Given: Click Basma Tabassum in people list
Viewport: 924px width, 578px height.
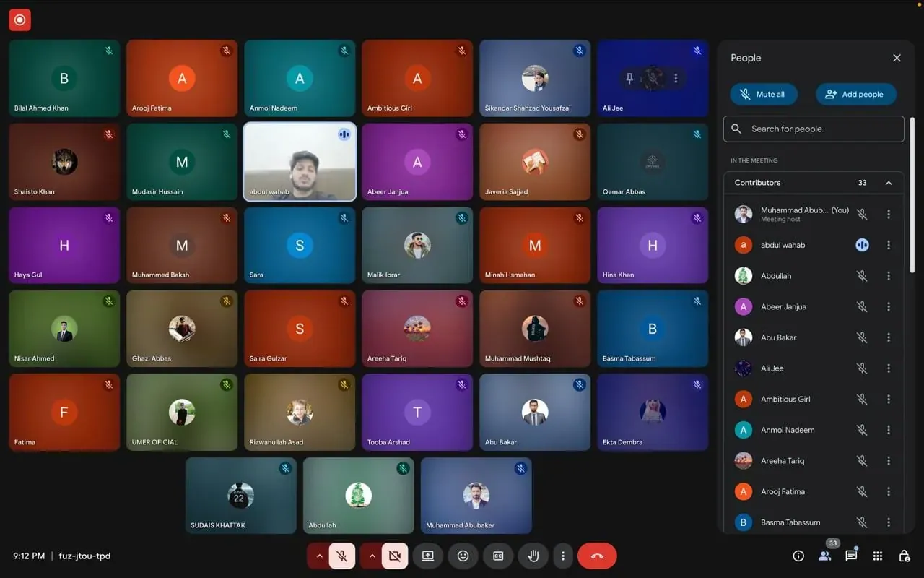Looking at the screenshot, I should [x=790, y=522].
